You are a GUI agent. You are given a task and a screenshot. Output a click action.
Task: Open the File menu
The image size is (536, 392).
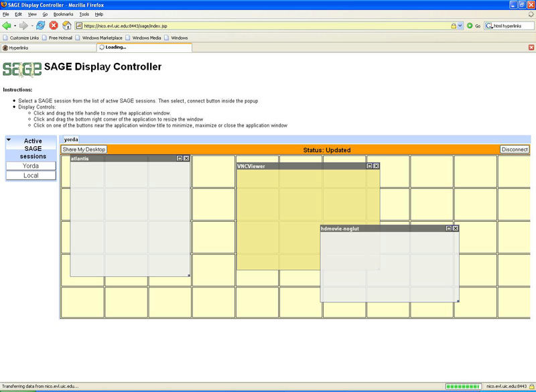[6, 14]
